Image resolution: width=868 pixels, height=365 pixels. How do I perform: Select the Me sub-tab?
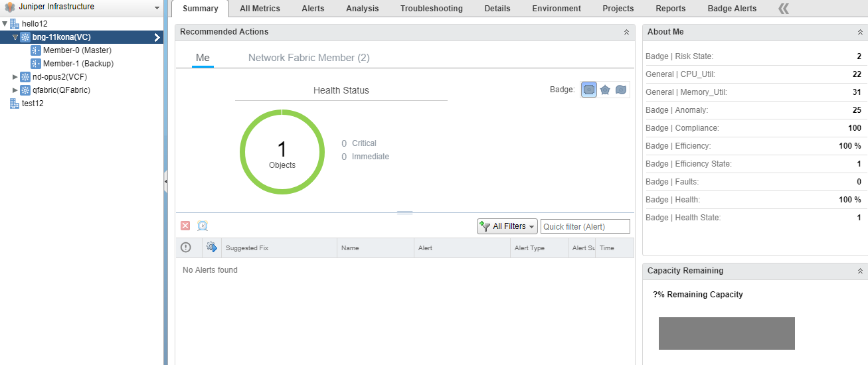pos(203,58)
